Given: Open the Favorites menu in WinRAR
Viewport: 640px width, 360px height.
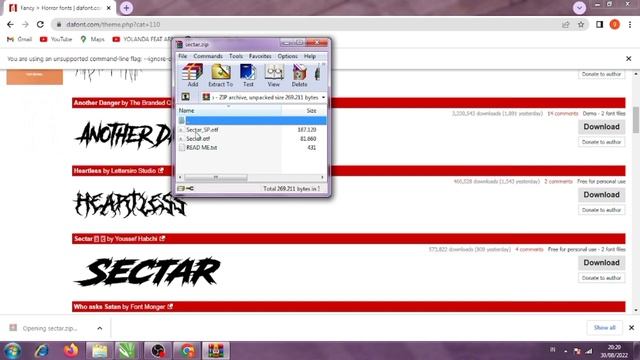Looking at the screenshot, I should pos(260,56).
